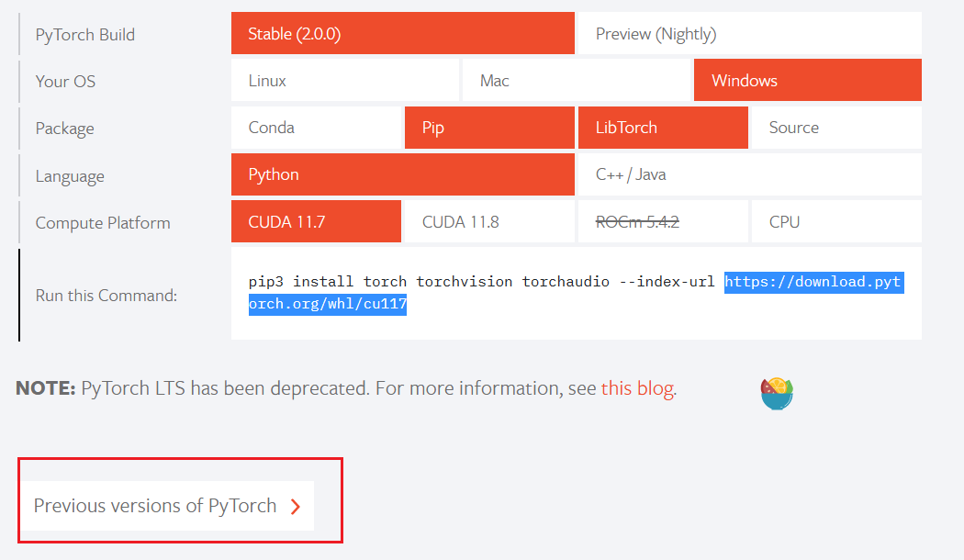Select CUDA 11.8 compute platform
Screen dimensions: 964x560
tap(489, 221)
